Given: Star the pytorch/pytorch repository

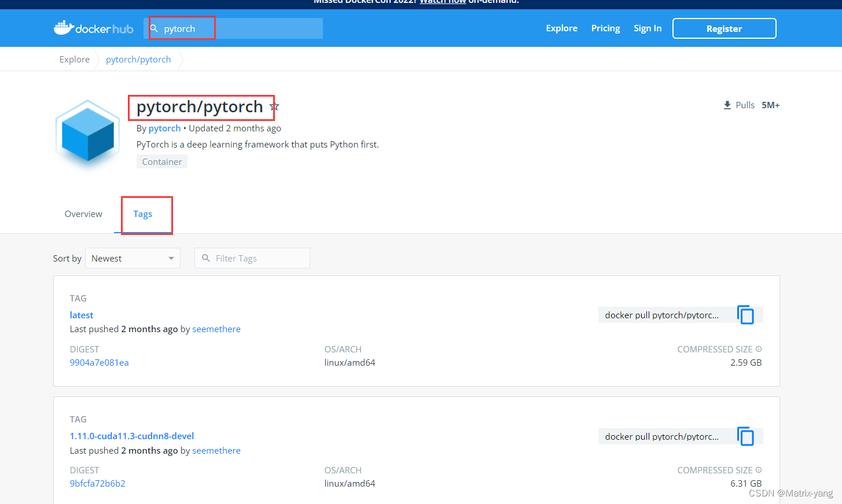Looking at the screenshot, I should click(x=275, y=106).
